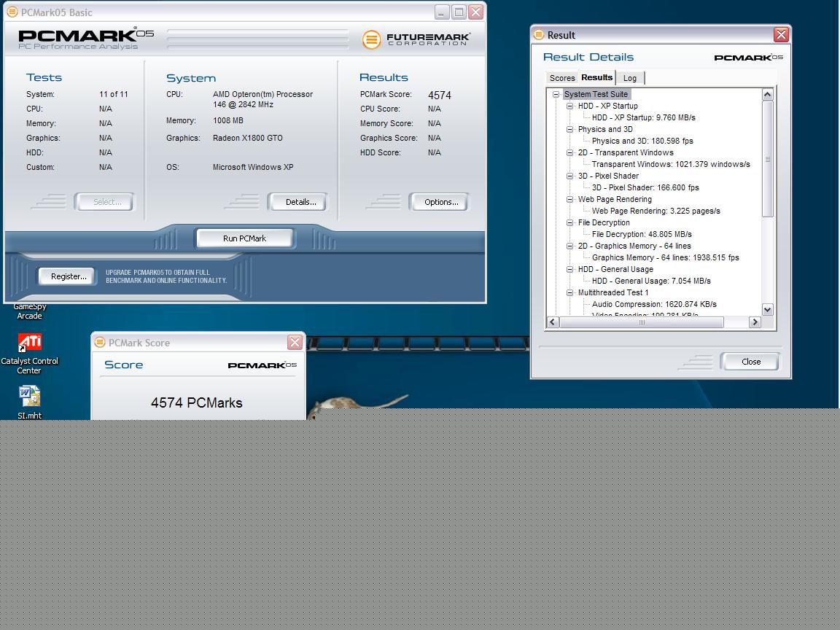Select the '3D - Pixel Shader: 166.600 fps' result
The image size is (840, 630).
[x=645, y=187]
